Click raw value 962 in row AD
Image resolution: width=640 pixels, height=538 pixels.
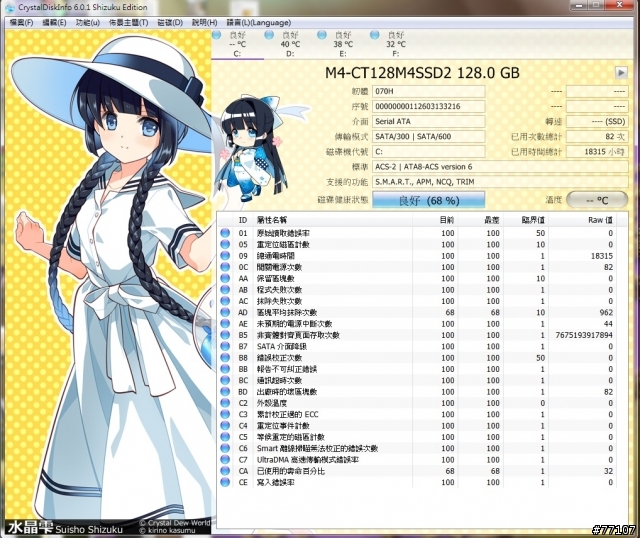pyautogui.click(x=606, y=312)
